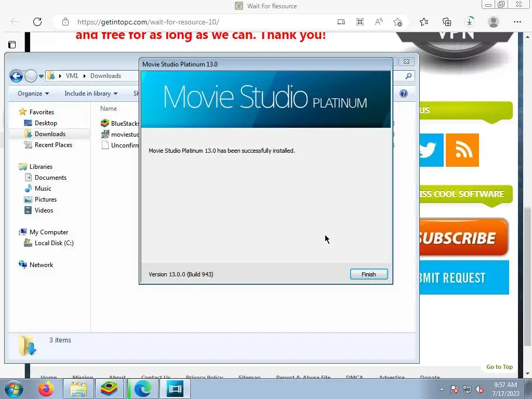Image resolution: width=532 pixels, height=399 pixels.
Task: Click the Explorer search magnifier icon
Action: point(408,76)
